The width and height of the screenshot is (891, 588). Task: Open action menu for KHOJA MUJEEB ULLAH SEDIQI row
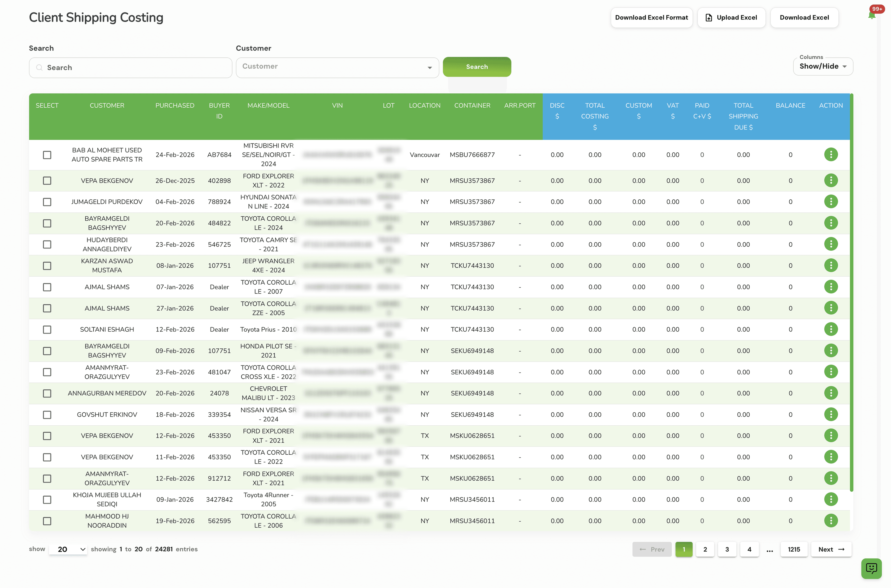pyautogui.click(x=831, y=499)
